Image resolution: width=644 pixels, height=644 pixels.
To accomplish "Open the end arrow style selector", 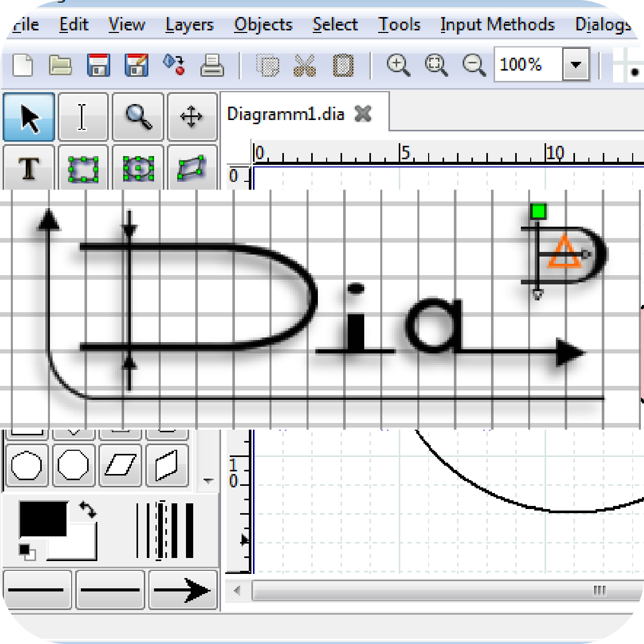I will tap(183, 590).
